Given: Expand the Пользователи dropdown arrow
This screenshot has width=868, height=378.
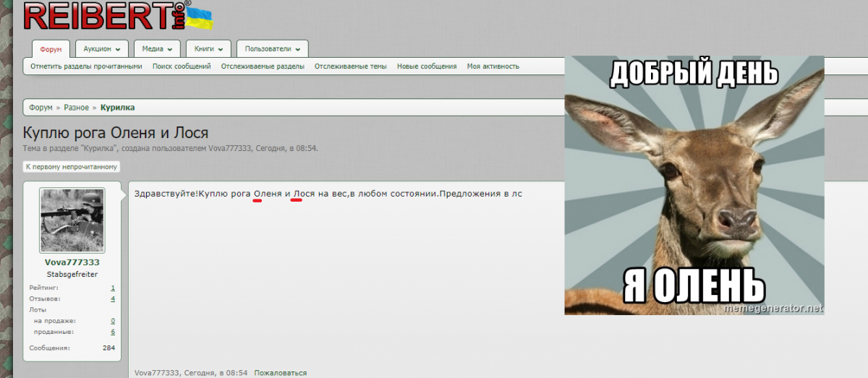Looking at the screenshot, I should pyautogui.click(x=297, y=50).
